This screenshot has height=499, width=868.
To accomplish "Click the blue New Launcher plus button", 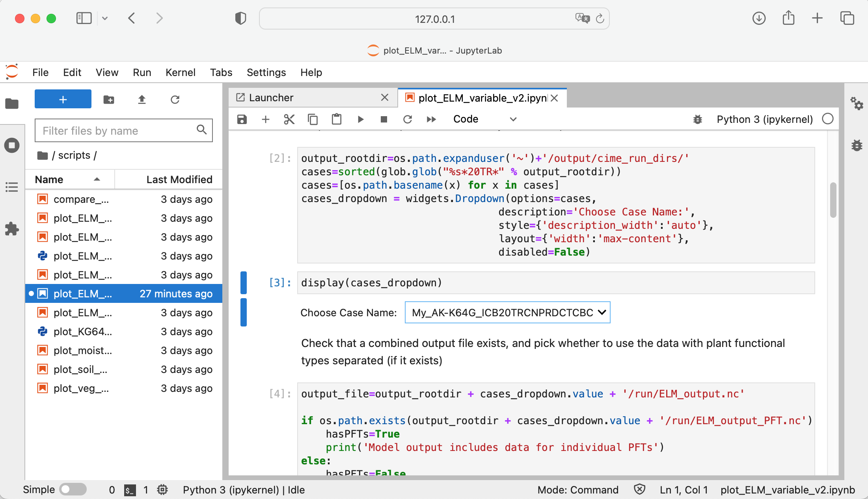I will (x=63, y=100).
